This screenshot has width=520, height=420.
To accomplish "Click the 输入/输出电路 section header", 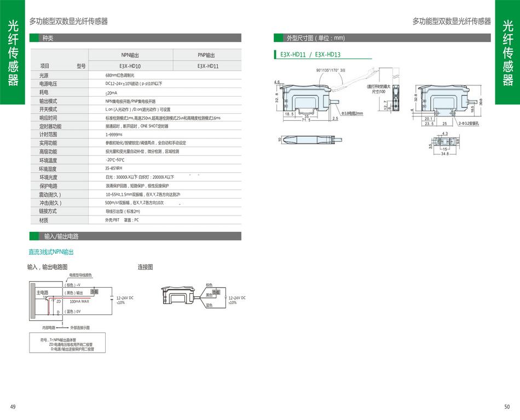I will [x=135, y=236].
